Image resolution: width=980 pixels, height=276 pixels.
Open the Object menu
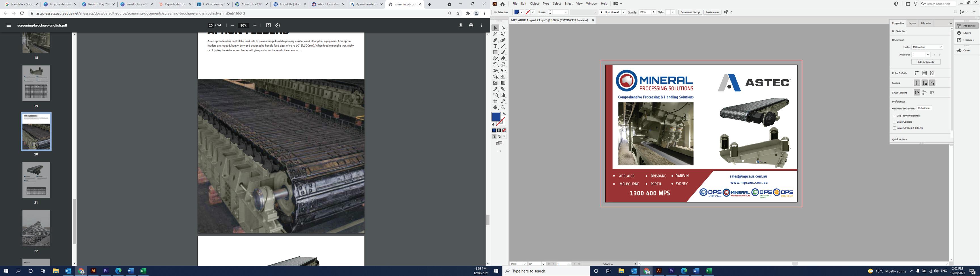click(535, 4)
